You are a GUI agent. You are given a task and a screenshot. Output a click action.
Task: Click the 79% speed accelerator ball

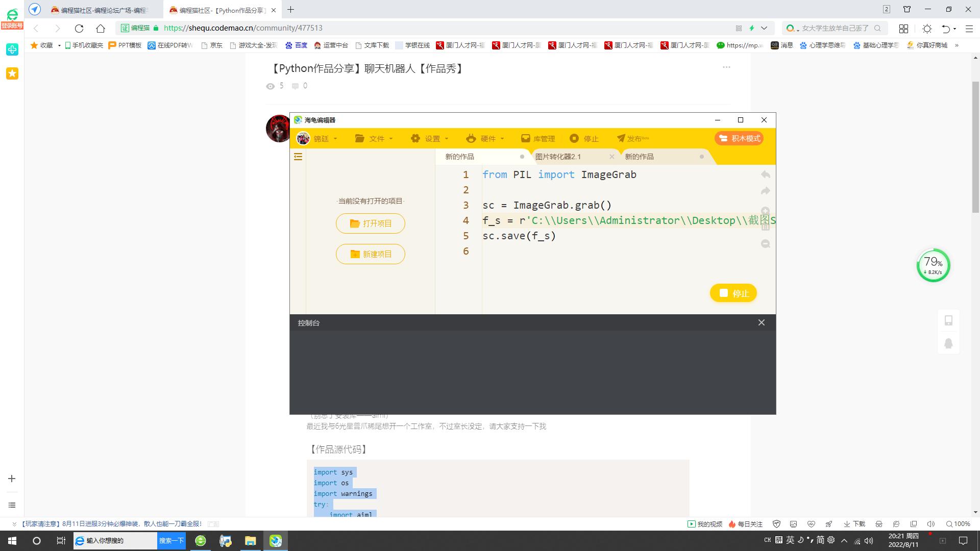click(933, 265)
